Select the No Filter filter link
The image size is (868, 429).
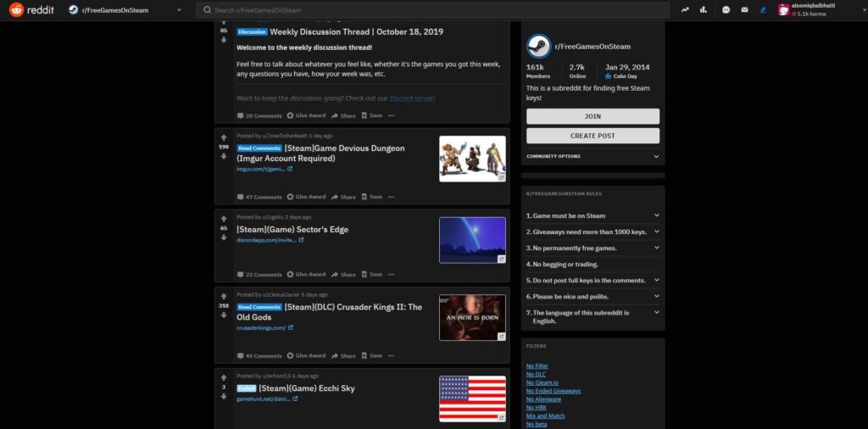537,366
